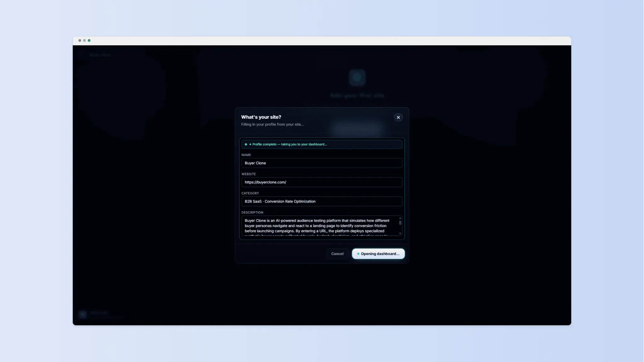Click the green window control dot
The height and width of the screenshot is (362, 644).
pyautogui.click(x=89, y=41)
